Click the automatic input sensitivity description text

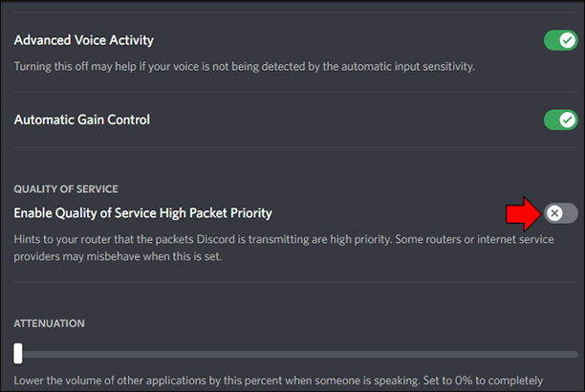click(245, 67)
